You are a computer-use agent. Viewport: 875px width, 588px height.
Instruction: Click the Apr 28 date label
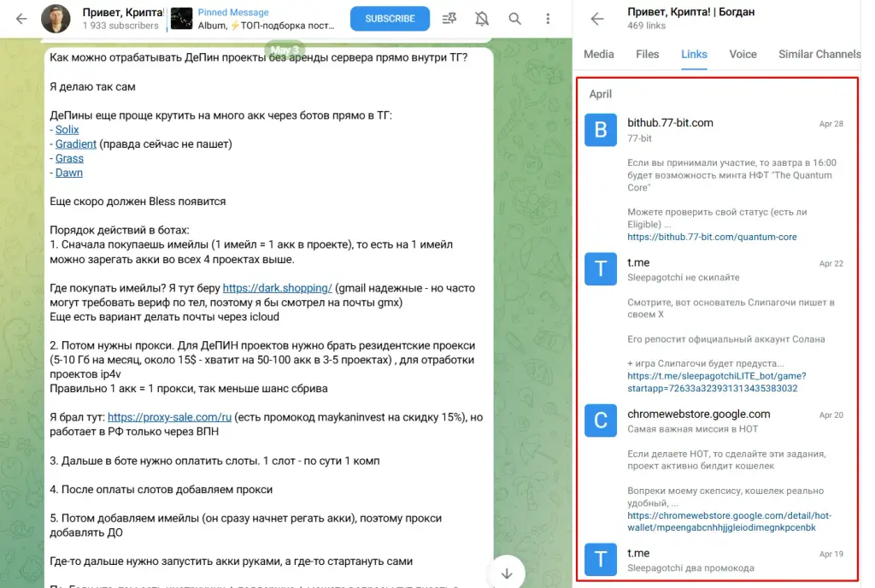coord(831,124)
